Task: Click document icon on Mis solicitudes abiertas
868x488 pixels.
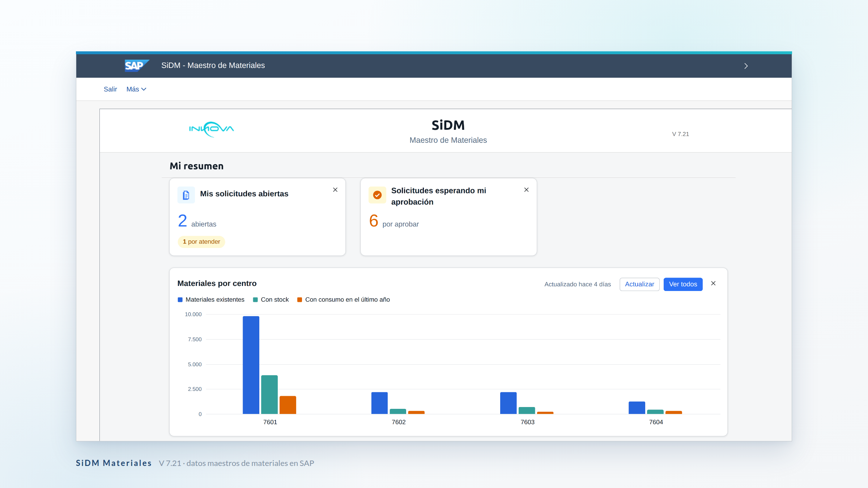Action: click(186, 195)
